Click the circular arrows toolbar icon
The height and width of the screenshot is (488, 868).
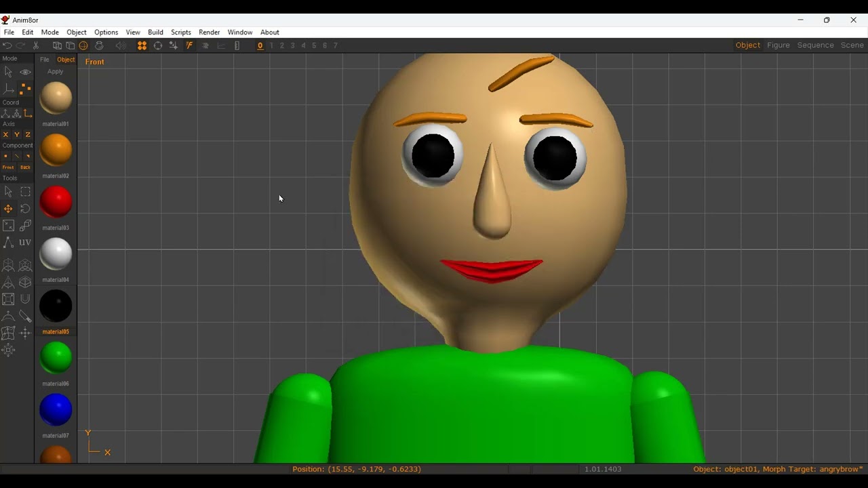click(158, 45)
